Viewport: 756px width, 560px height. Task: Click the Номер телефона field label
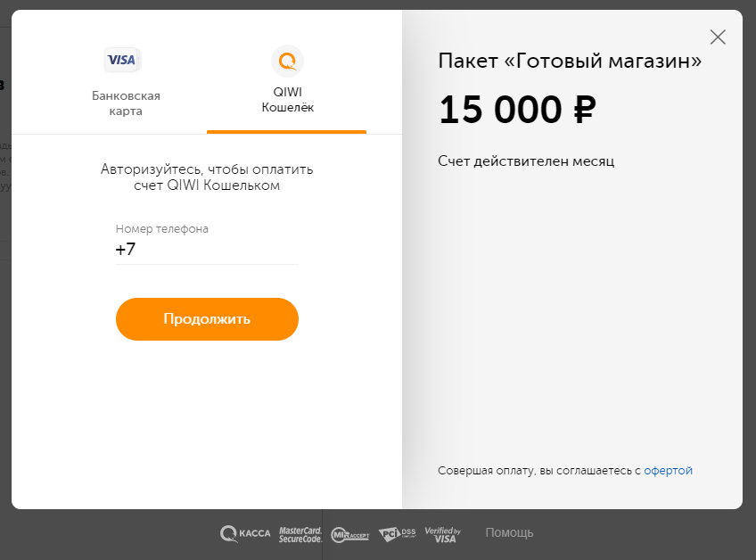tap(162, 229)
